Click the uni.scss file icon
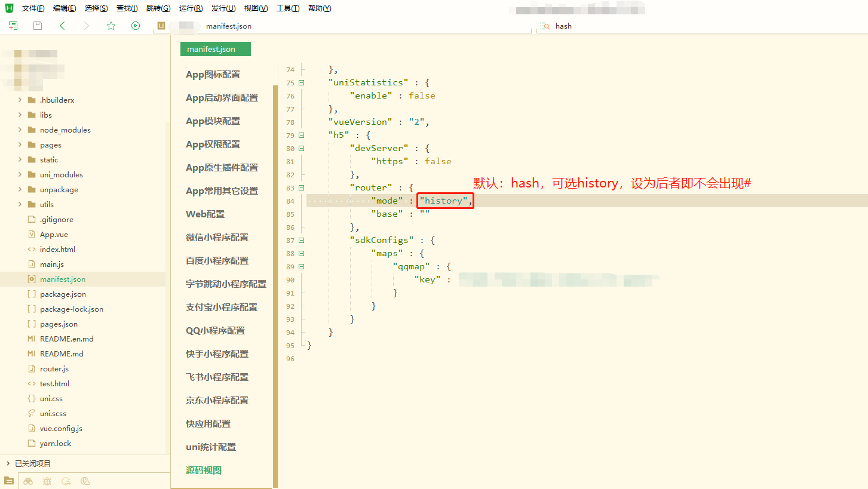The height and width of the screenshot is (489, 868). tap(32, 414)
